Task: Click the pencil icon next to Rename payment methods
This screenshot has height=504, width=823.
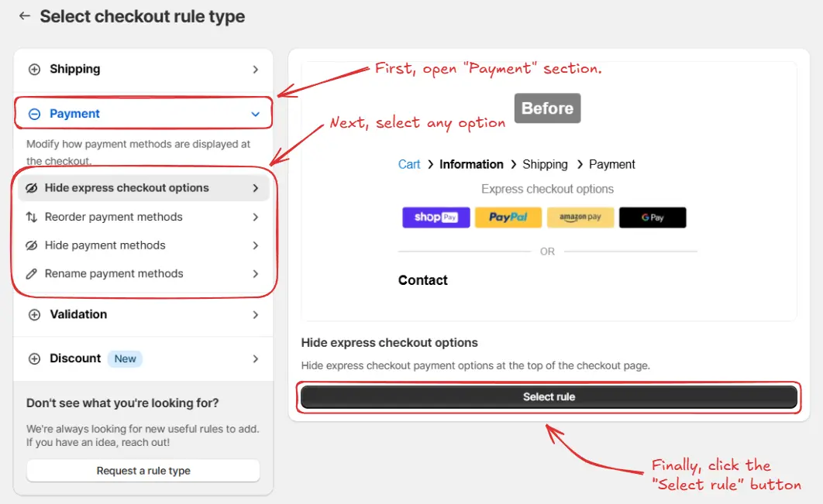Action: click(33, 273)
